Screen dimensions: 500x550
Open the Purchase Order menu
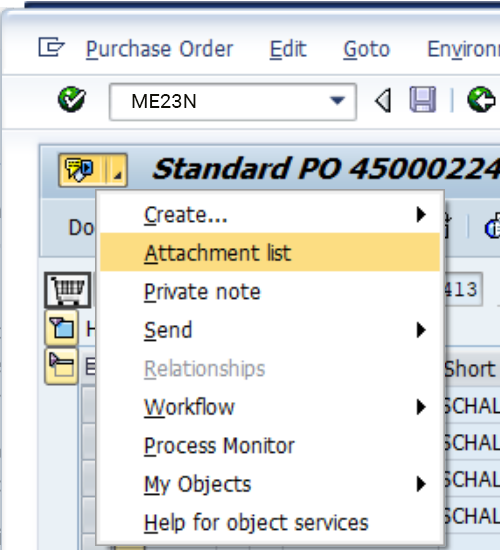tap(159, 49)
